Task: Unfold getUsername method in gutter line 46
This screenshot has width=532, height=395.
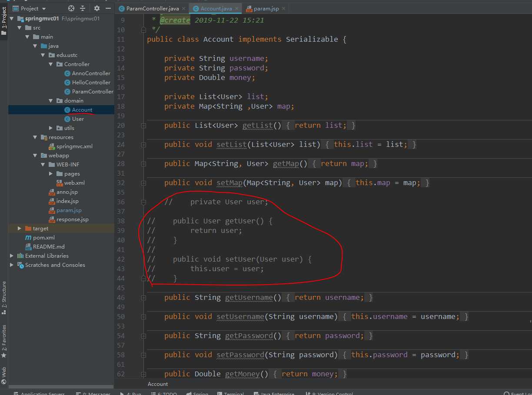Action: 143,298
